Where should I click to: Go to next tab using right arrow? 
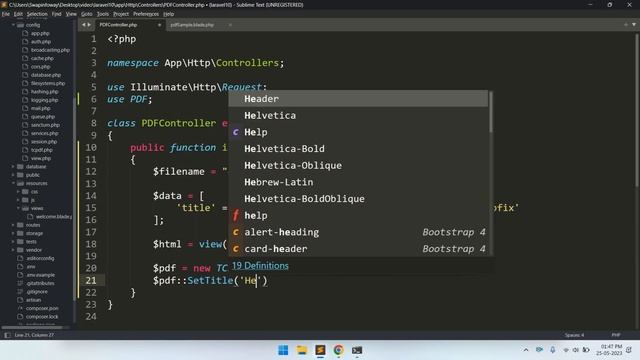coord(89,25)
